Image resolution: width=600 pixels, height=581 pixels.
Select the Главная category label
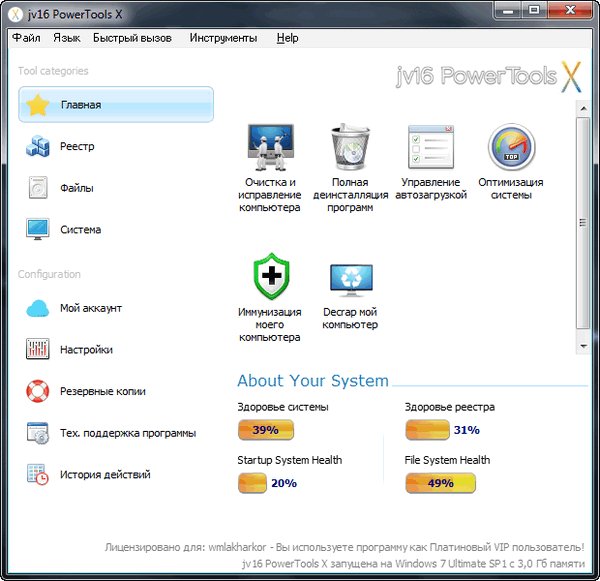[x=81, y=105]
